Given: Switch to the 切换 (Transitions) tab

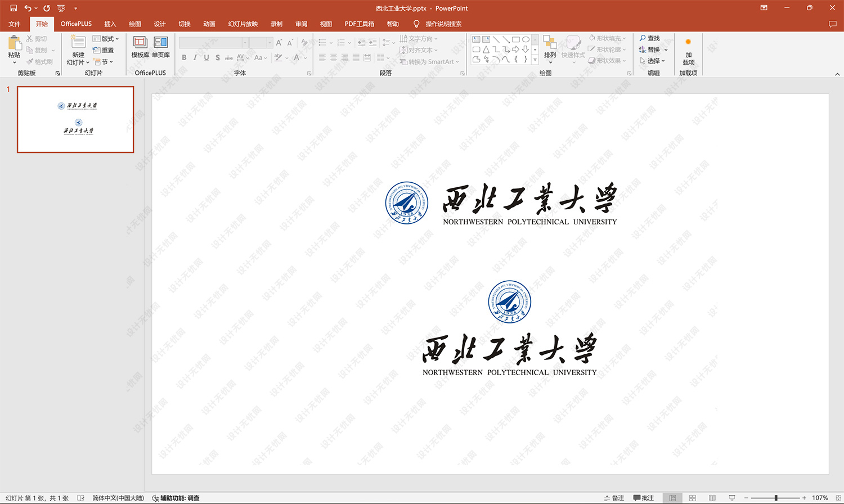Looking at the screenshot, I should point(185,24).
